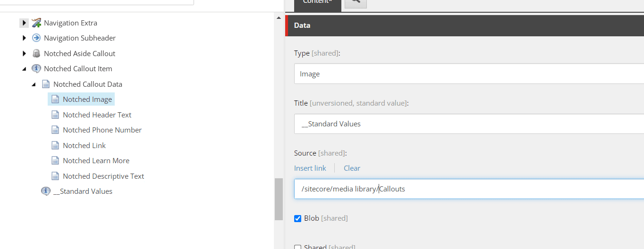Image resolution: width=644 pixels, height=249 pixels.
Task: Click the Notched Header Text field icon
Action: click(55, 115)
